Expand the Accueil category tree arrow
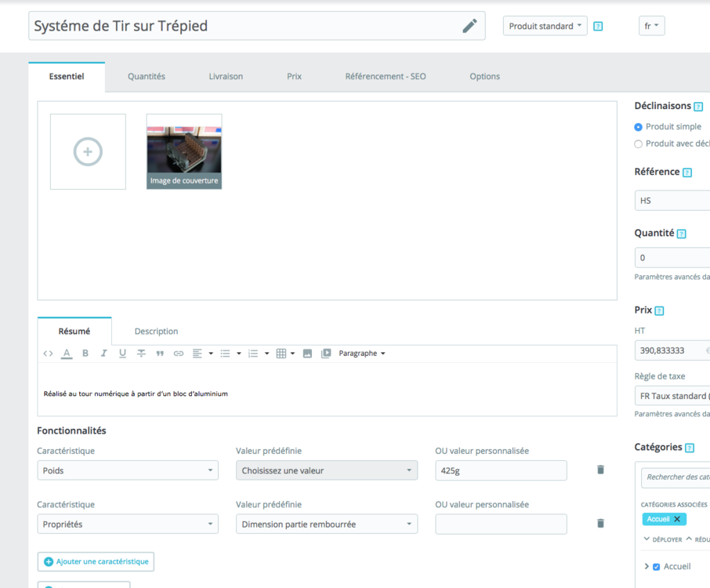 pos(647,566)
